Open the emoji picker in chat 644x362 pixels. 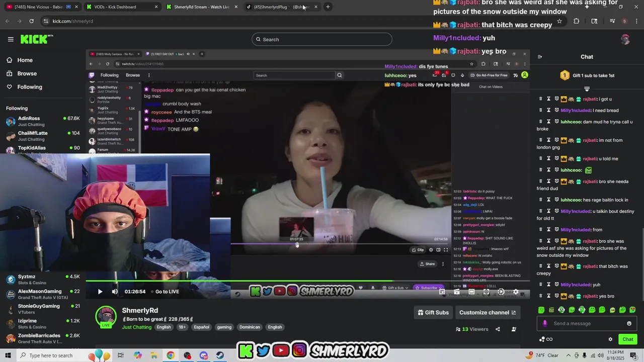pos(629,323)
